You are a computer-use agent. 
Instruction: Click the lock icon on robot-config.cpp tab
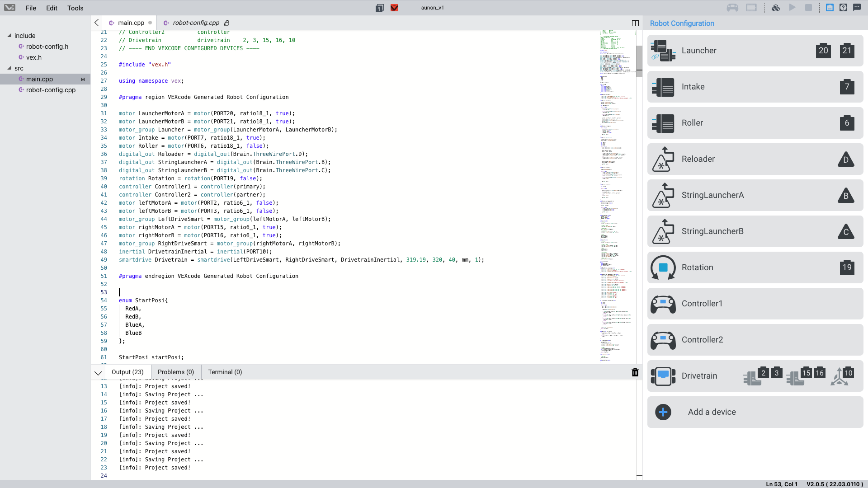click(x=227, y=23)
